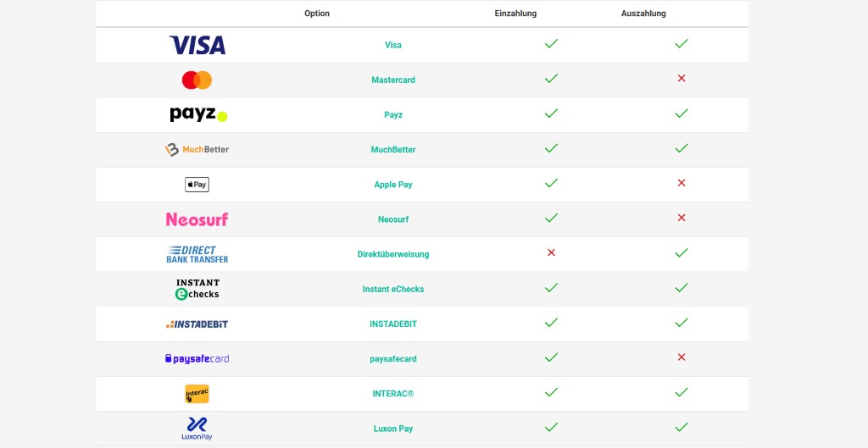Screen dimensions: 868x448
Task: Click the Visa logo
Action: click(197, 45)
